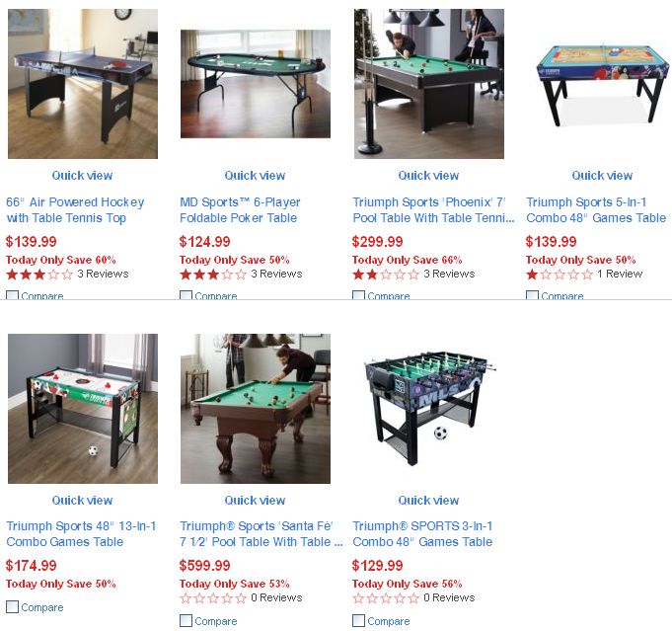Image resolution: width=672 pixels, height=631 pixels.
Task: Toggle Compare for the 3-In-1 Combo Games Table
Action: tap(358, 621)
